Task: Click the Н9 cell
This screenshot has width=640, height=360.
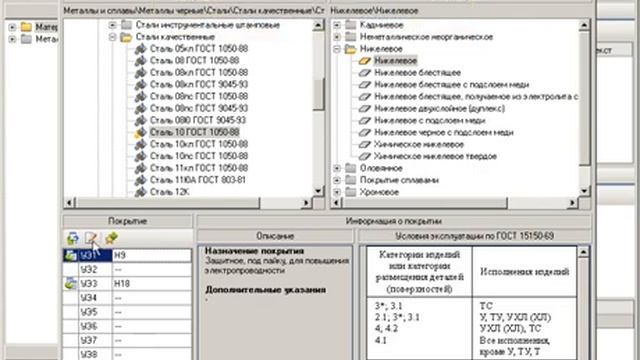Action: tap(152, 256)
